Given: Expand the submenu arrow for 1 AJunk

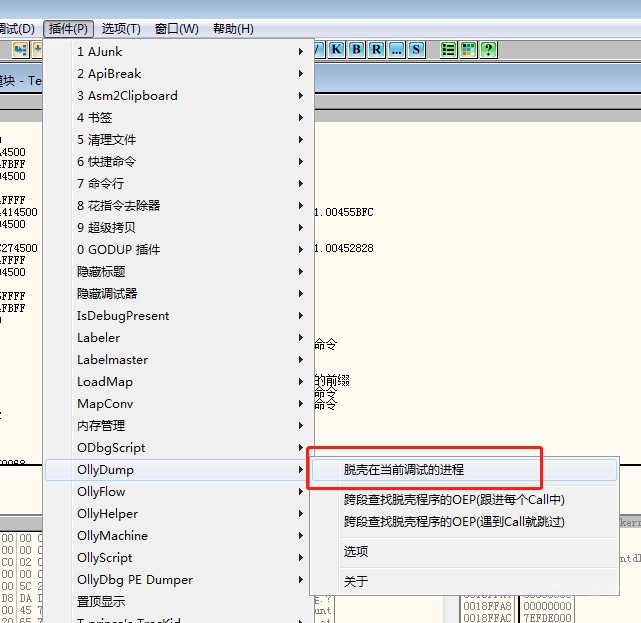Looking at the screenshot, I should (301, 52).
